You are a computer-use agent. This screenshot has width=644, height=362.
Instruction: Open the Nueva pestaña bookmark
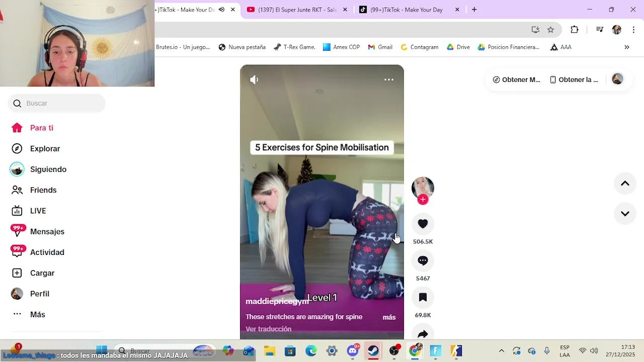[x=242, y=47]
